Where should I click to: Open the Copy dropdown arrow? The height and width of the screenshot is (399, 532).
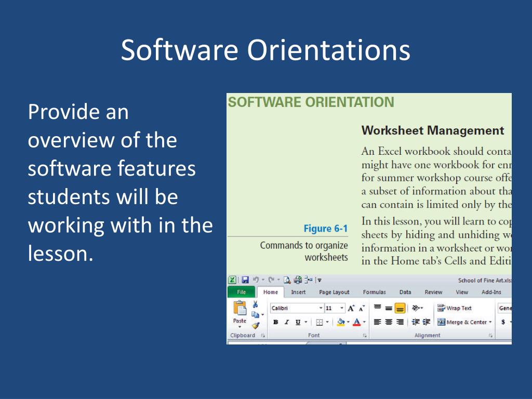(x=262, y=315)
